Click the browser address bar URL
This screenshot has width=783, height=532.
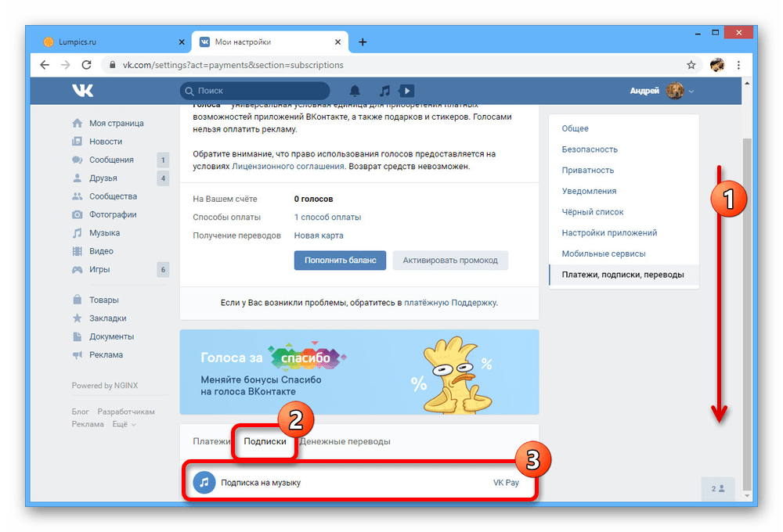[233, 65]
